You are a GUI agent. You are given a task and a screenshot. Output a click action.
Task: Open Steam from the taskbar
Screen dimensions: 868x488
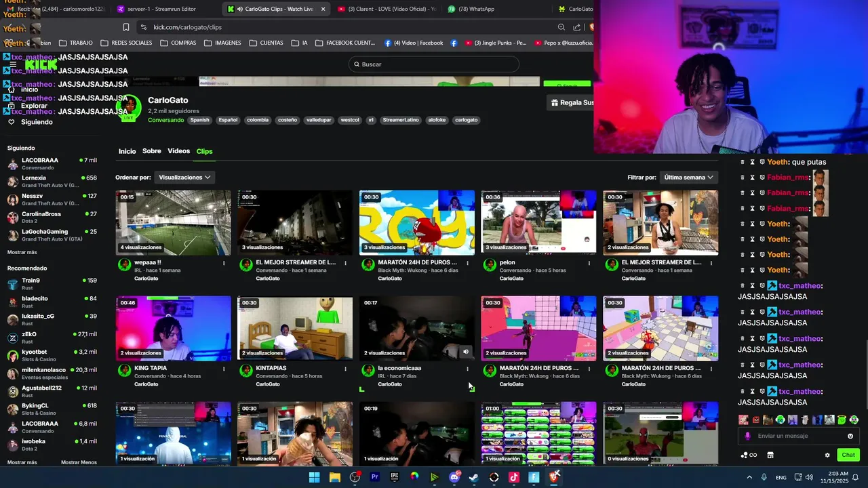tap(474, 477)
